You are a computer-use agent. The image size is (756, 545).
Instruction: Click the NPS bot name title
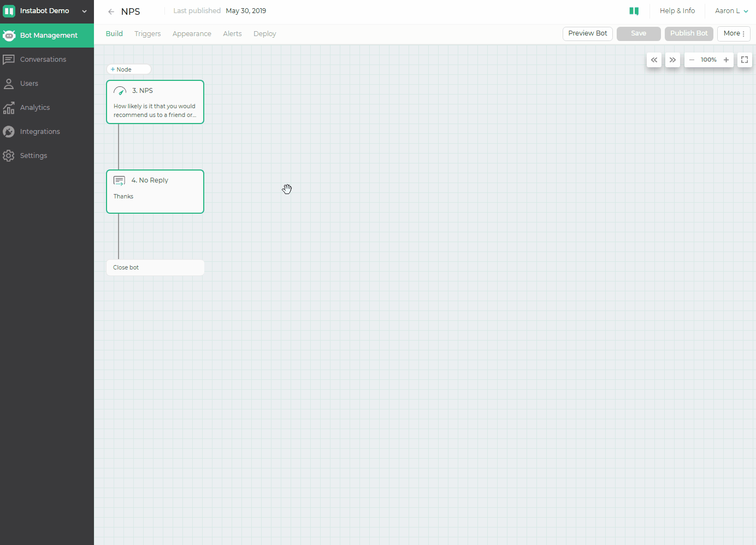pyautogui.click(x=131, y=11)
